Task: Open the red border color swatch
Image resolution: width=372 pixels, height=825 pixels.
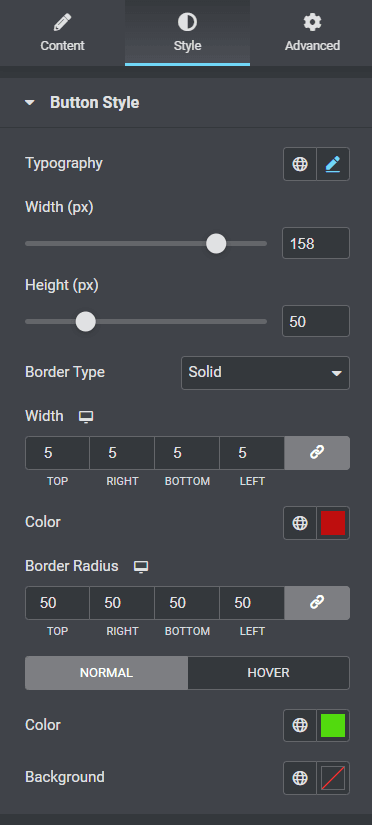Action: pos(333,523)
